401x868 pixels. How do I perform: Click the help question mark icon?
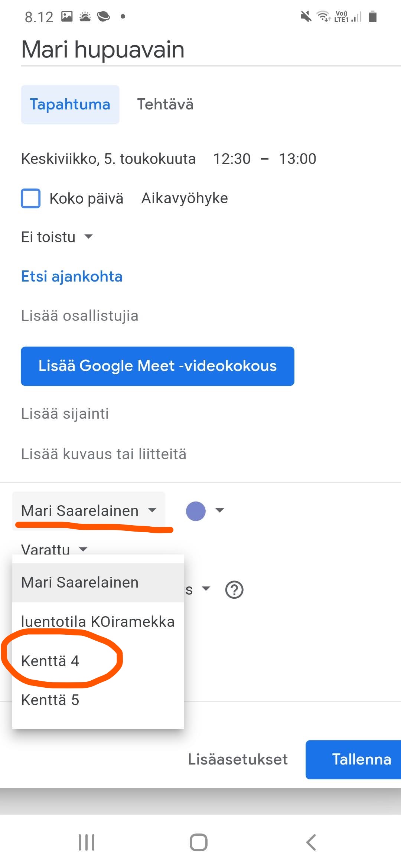[x=234, y=589]
